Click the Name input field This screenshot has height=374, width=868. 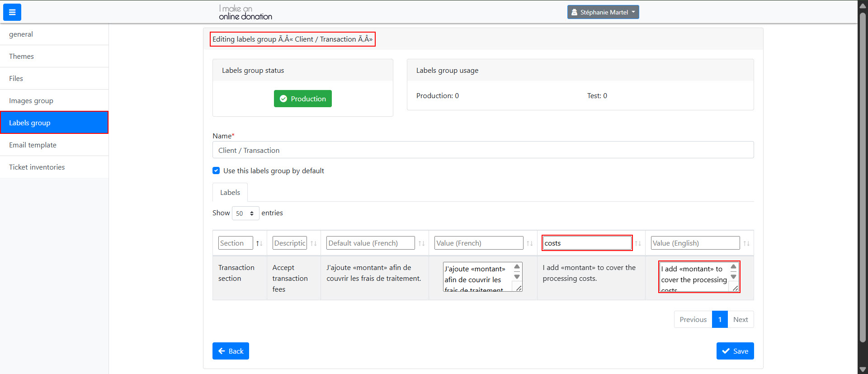coord(482,150)
